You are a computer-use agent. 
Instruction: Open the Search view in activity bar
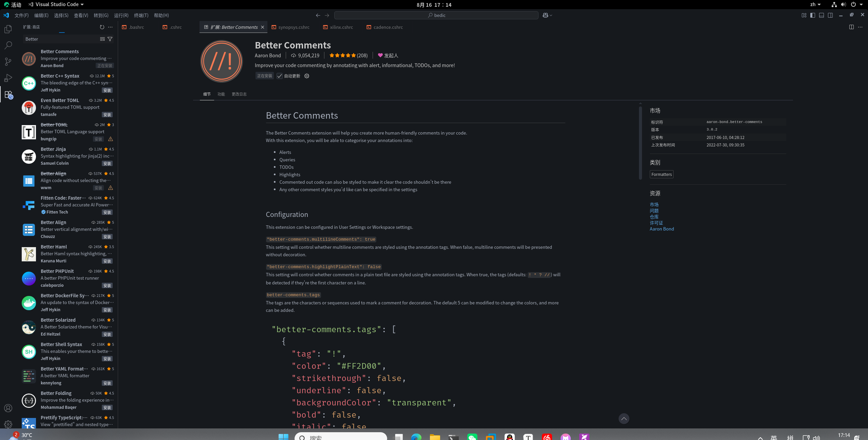(x=8, y=45)
